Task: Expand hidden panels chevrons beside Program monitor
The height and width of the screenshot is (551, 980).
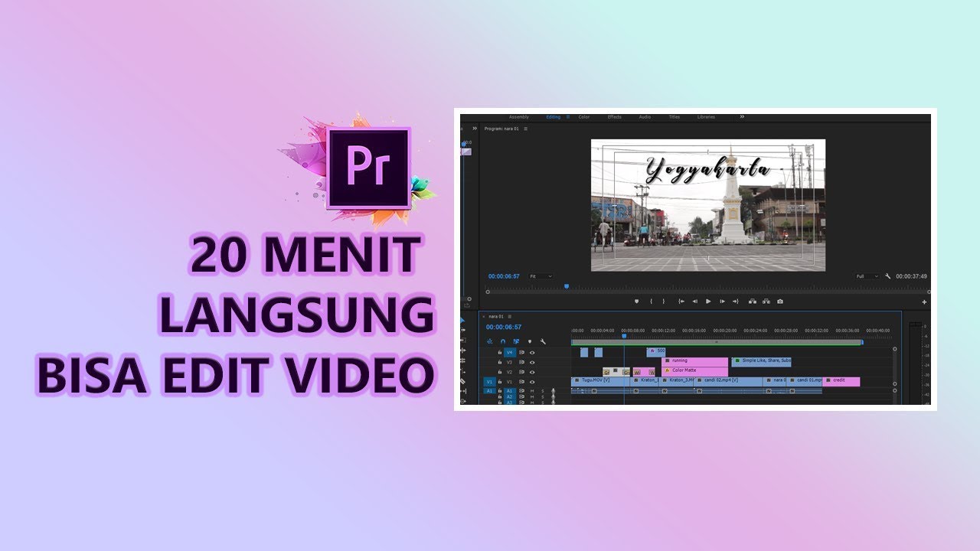Action: coord(475,129)
